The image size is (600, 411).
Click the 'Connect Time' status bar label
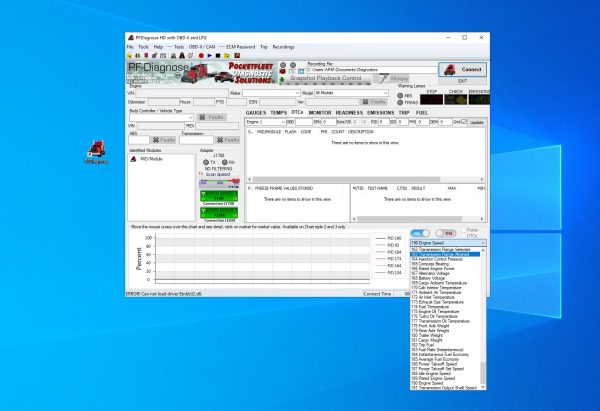coord(377,294)
